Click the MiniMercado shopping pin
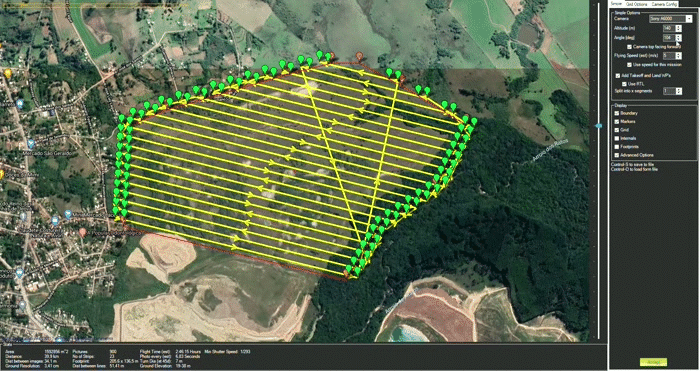The height and width of the screenshot is (371, 700). point(68,214)
